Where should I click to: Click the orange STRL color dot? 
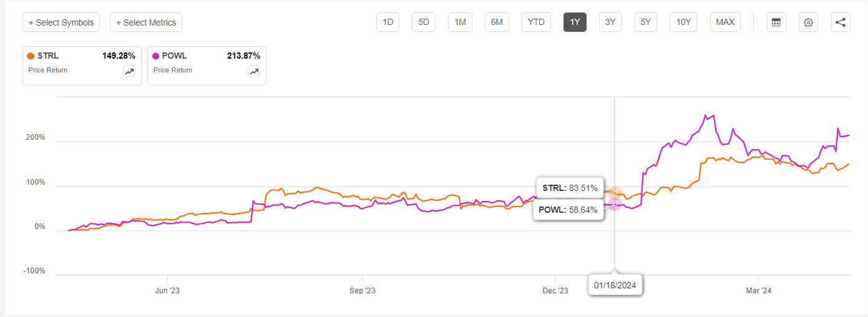(31, 56)
